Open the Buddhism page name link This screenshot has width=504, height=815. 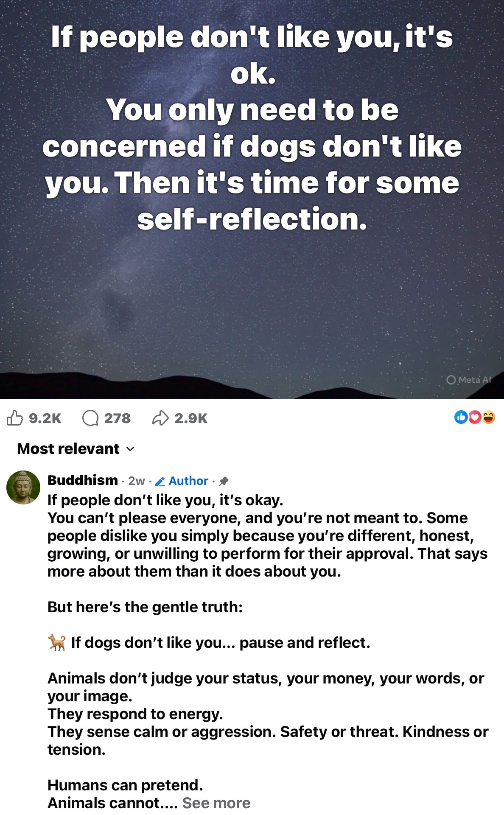(83, 480)
